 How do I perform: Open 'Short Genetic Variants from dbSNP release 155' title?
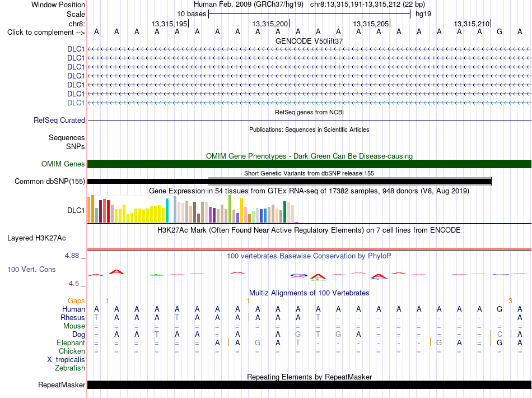tap(309, 173)
